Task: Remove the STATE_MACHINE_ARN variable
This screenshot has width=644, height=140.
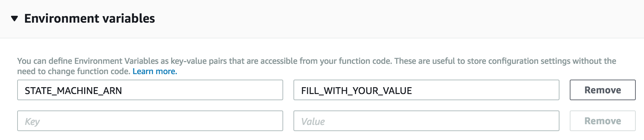Action: [x=602, y=90]
